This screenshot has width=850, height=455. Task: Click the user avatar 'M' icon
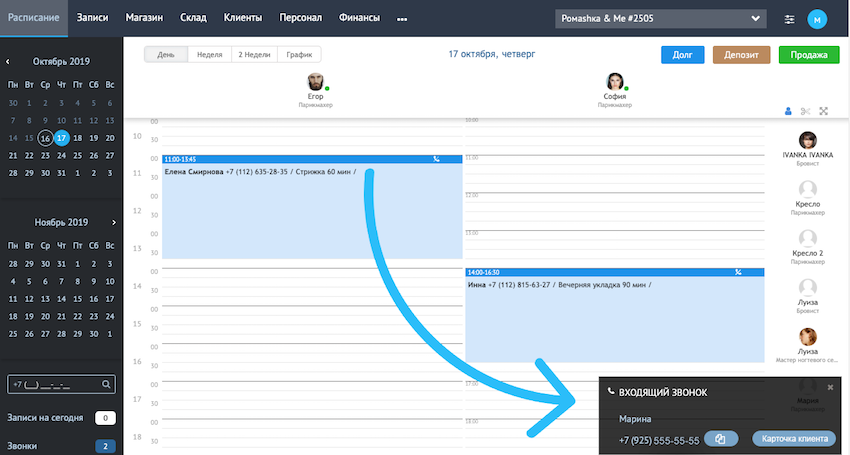[817, 19]
